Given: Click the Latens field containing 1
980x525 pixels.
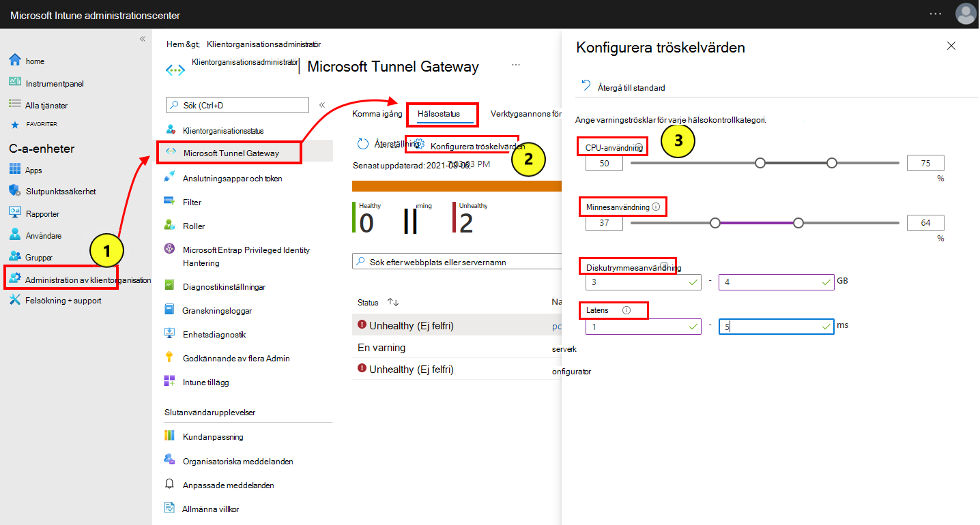Looking at the screenshot, I should pyautogui.click(x=644, y=327).
